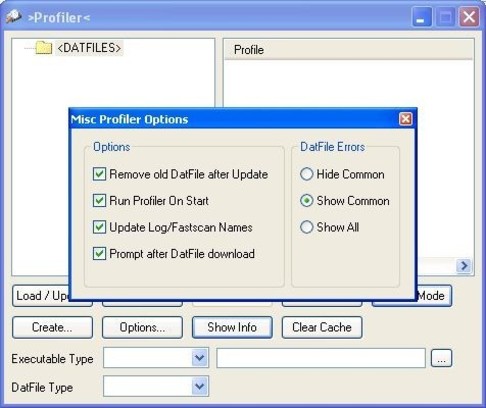Select the DATFILES folder icon
Screen dimensions: 486x408
click(x=44, y=48)
